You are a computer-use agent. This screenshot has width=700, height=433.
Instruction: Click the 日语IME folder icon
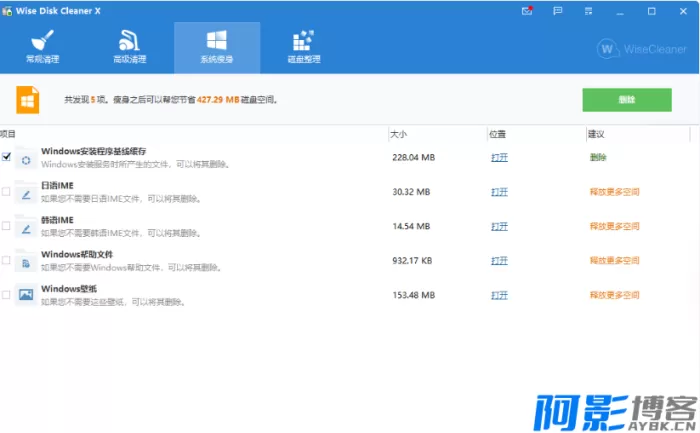point(25,192)
